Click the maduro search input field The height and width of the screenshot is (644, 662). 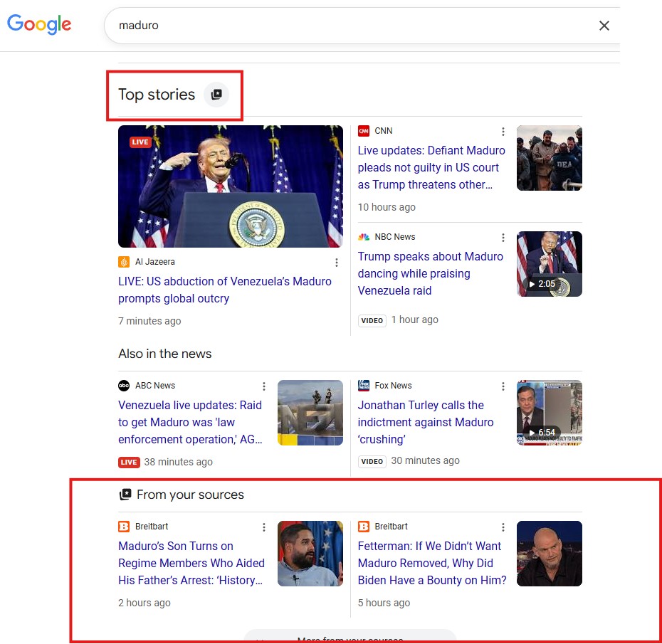point(285,25)
